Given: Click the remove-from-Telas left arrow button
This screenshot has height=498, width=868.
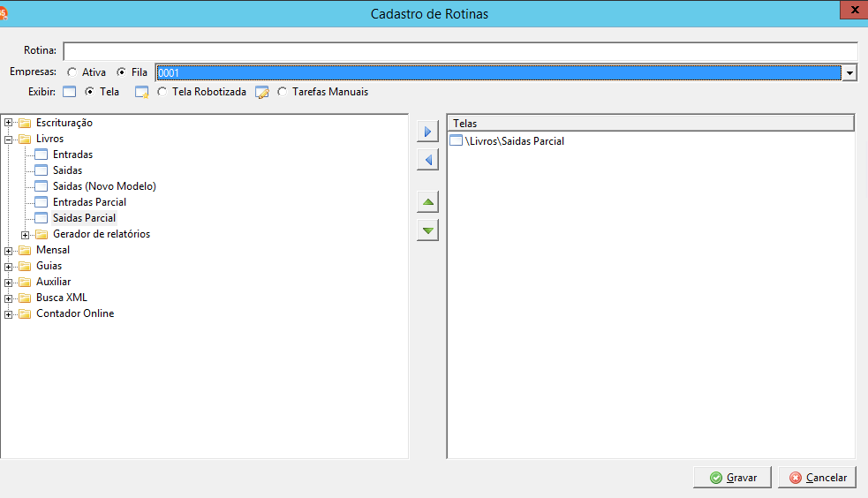Looking at the screenshot, I should tap(427, 161).
